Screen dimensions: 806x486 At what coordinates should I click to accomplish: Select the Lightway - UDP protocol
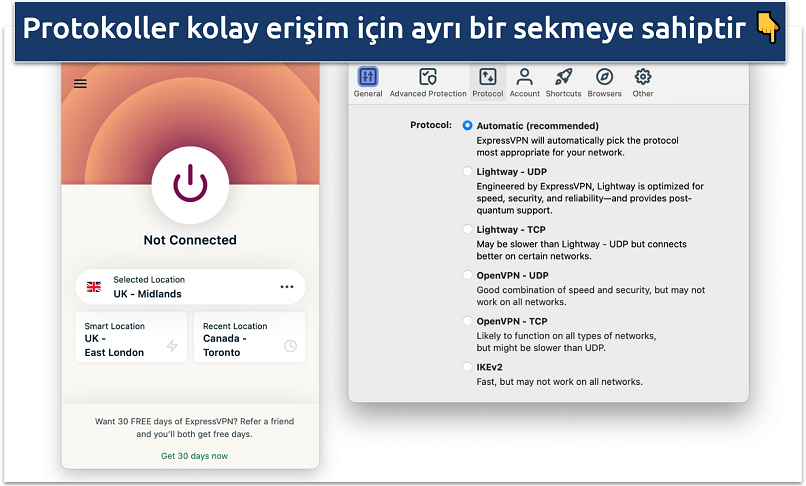click(x=467, y=172)
